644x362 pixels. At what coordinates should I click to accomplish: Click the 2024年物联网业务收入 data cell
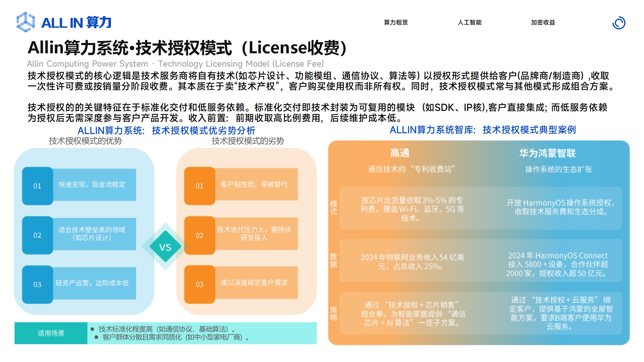412,261
